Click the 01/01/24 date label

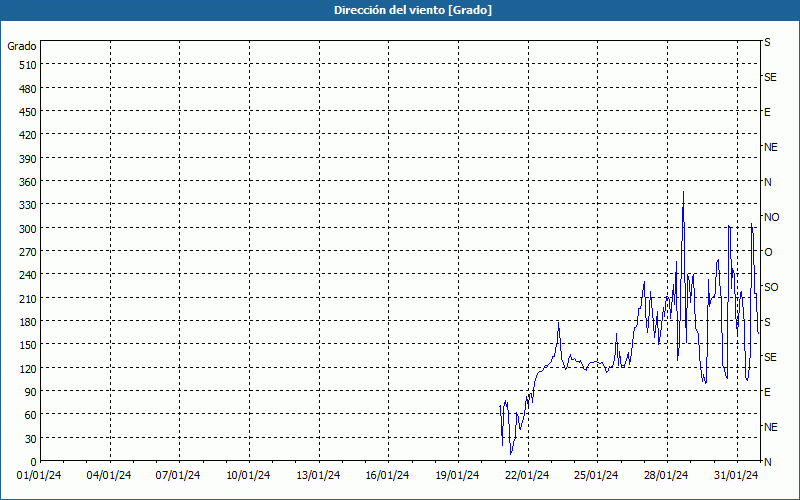tap(39, 476)
